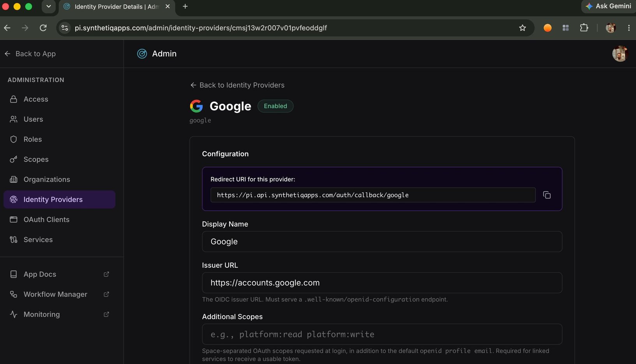Click the Configuration heading
The image size is (636, 364).
(x=225, y=154)
